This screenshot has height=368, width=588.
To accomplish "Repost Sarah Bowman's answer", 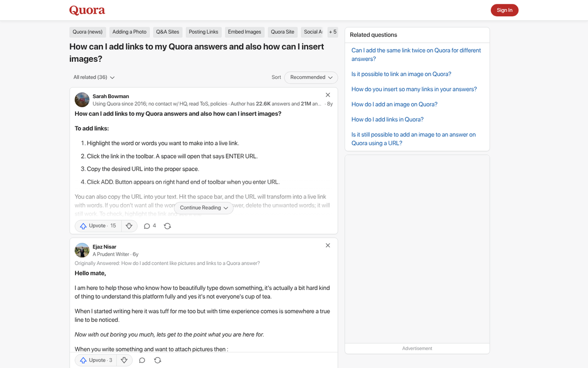I will (167, 226).
